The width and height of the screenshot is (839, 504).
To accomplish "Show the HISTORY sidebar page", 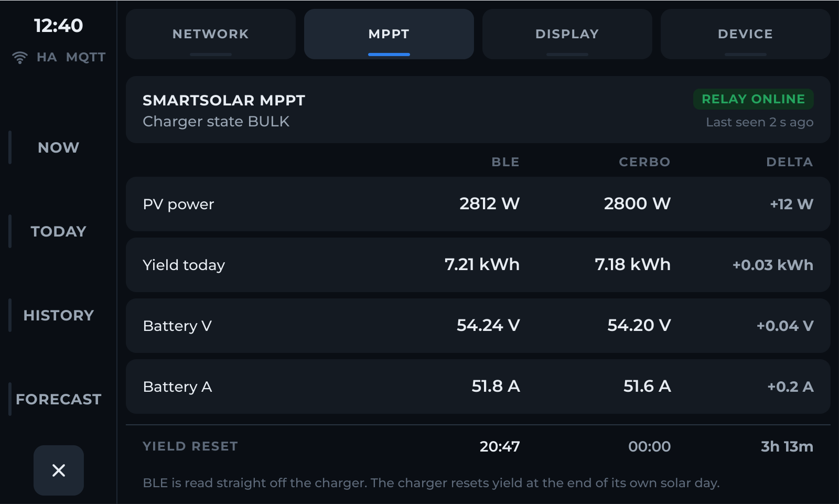I will [x=59, y=315].
